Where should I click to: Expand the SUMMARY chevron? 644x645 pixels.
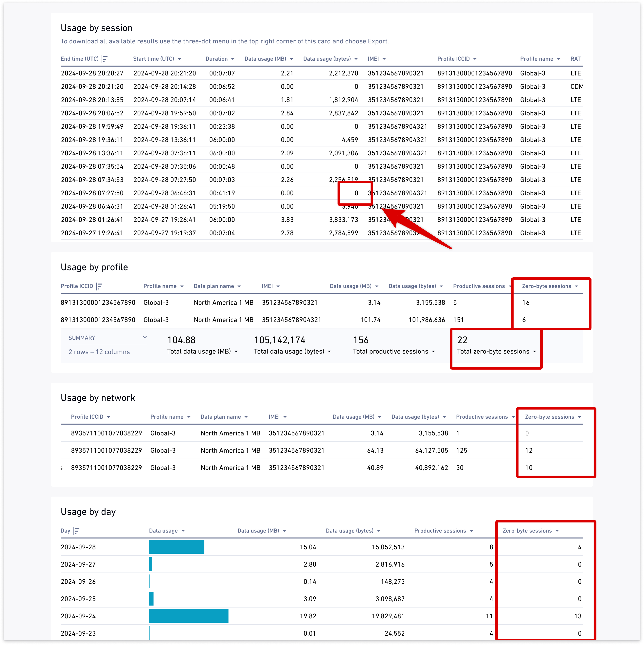(x=144, y=337)
